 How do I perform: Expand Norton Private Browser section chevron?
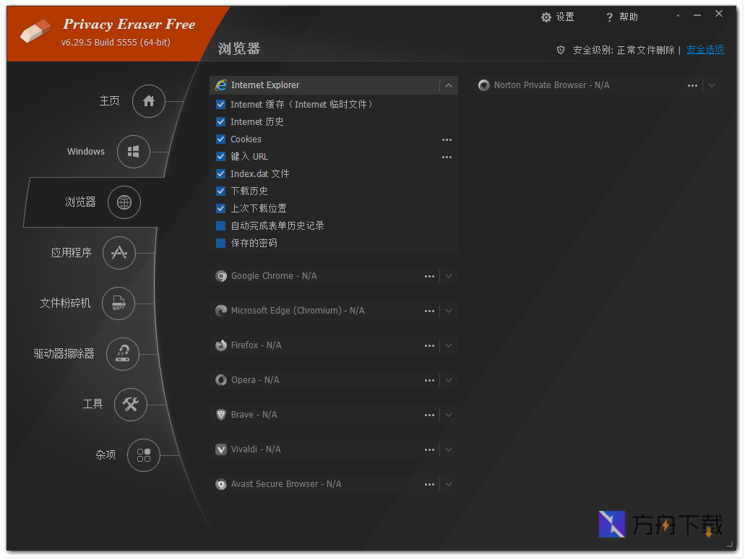[711, 85]
